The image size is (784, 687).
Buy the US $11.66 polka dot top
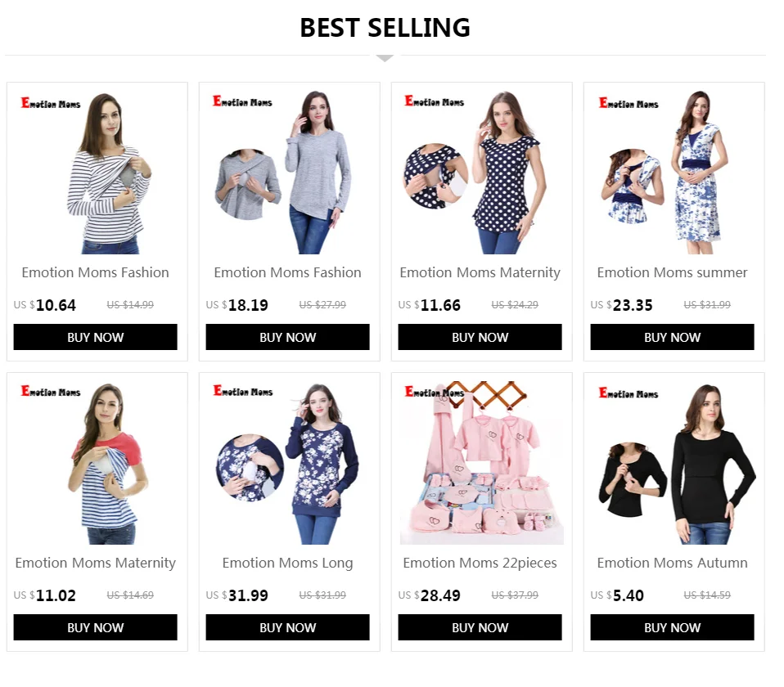(x=480, y=337)
